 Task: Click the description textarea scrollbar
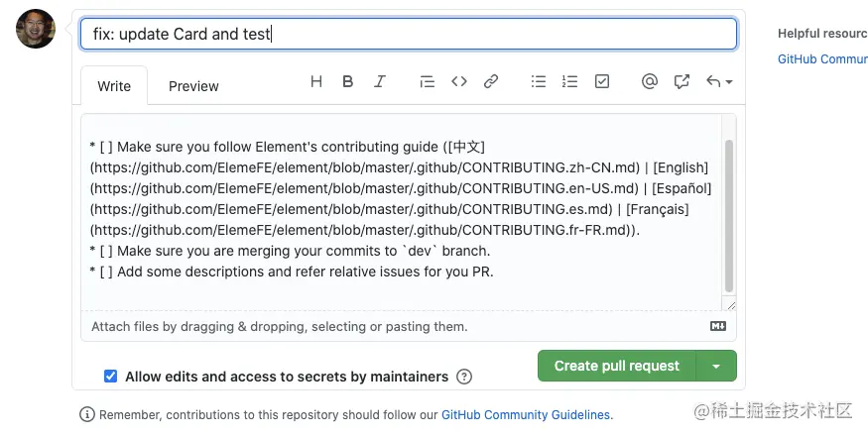pyautogui.click(x=730, y=213)
